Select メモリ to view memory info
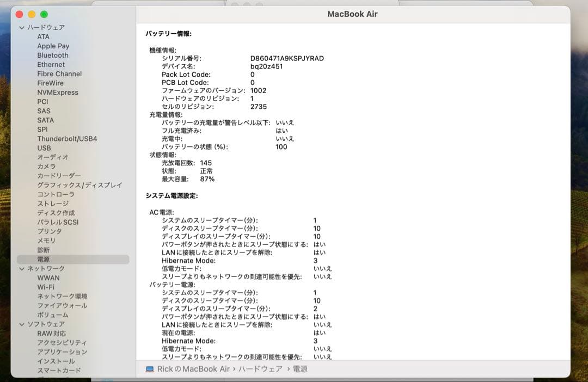 (x=45, y=241)
